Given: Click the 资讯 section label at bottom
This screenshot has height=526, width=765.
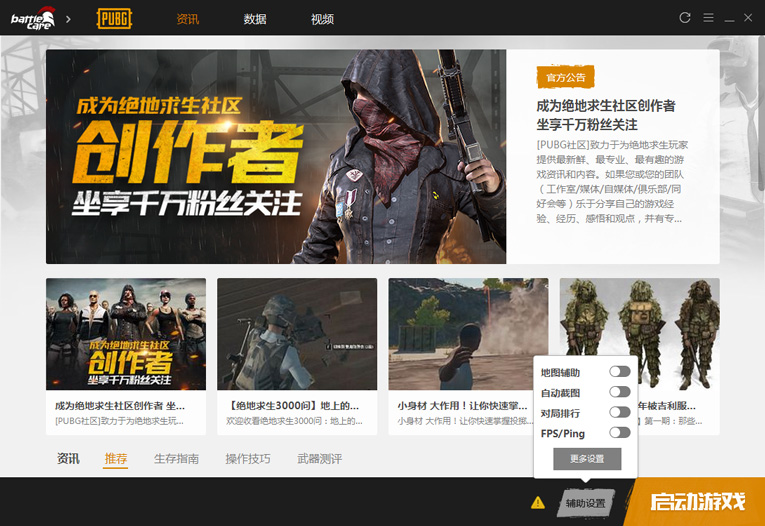Looking at the screenshot, I should tap(68, 459).
